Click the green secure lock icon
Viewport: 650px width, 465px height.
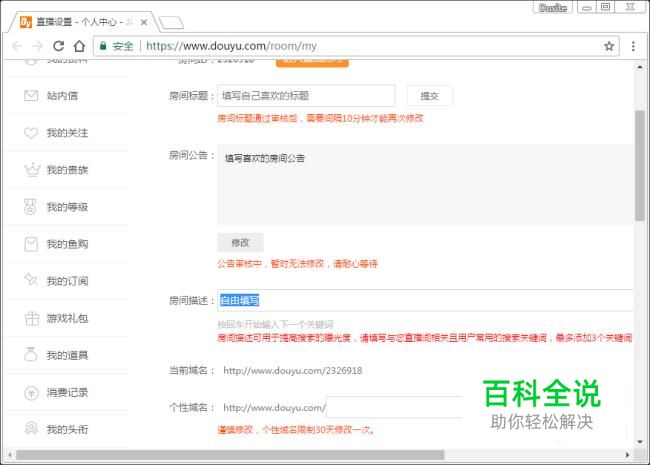103,46
